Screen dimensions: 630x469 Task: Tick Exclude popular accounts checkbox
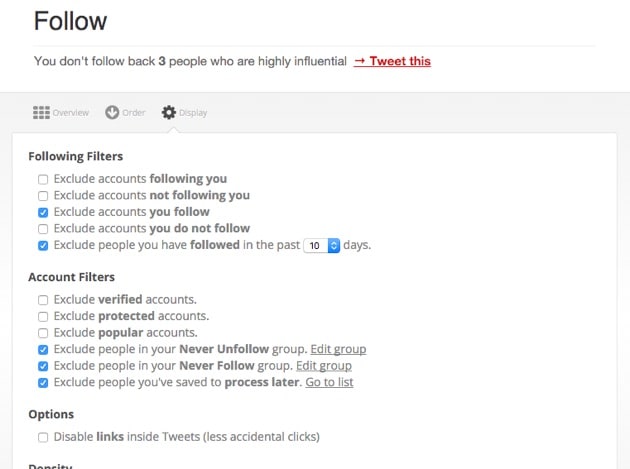(43, 332)
